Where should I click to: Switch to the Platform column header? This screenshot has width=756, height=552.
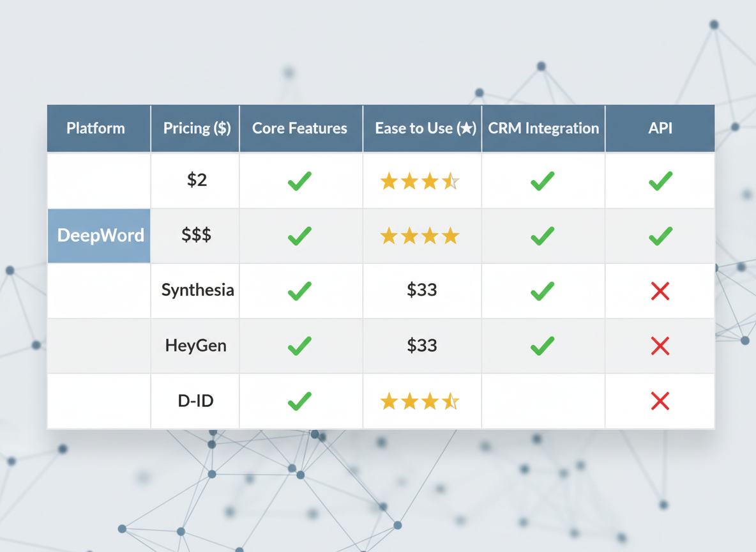tap(96, 128)
